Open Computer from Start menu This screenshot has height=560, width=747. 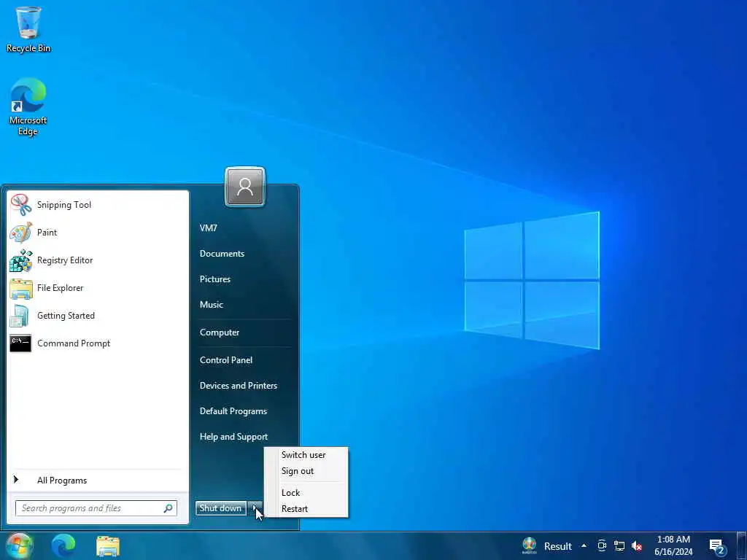(219, 332)
